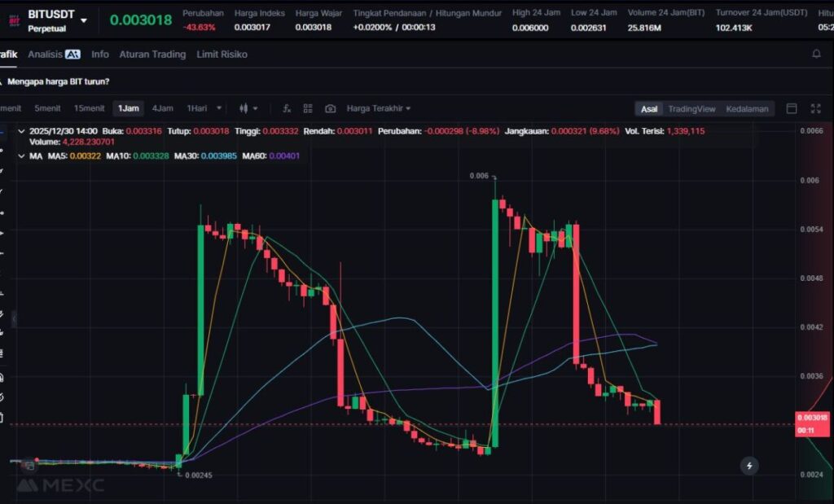The height and width of the screenshot is (504, 834).
Task: Select the 4Jam timeframe
Action: tap(162, 108)
